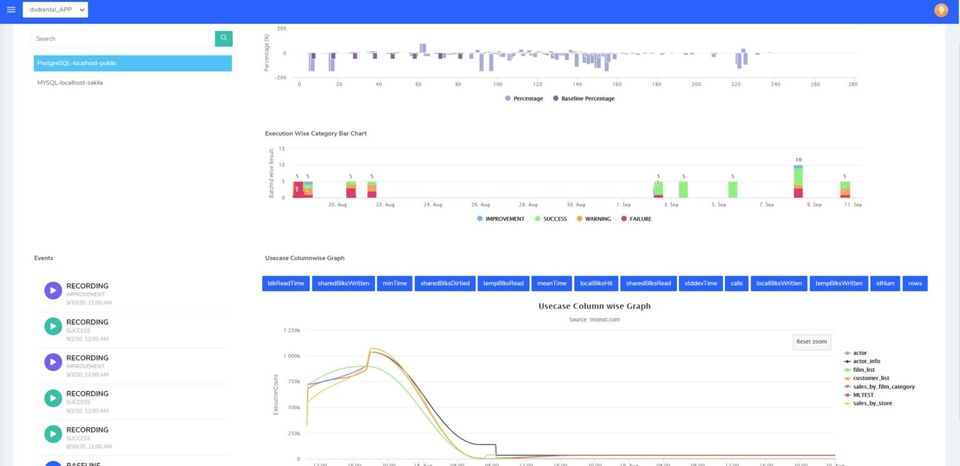Show the meanTime column graph
Viewport: 960px width, 466px height.
[x=552, y=284]
